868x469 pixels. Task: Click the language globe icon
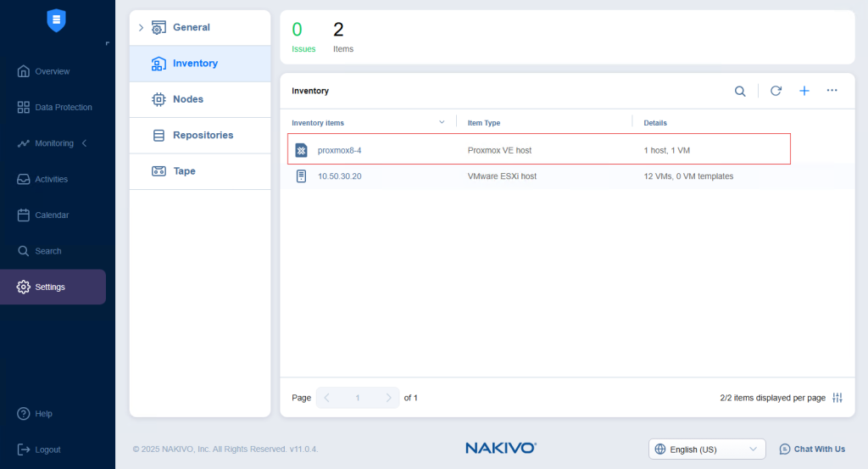click(659, 449)
